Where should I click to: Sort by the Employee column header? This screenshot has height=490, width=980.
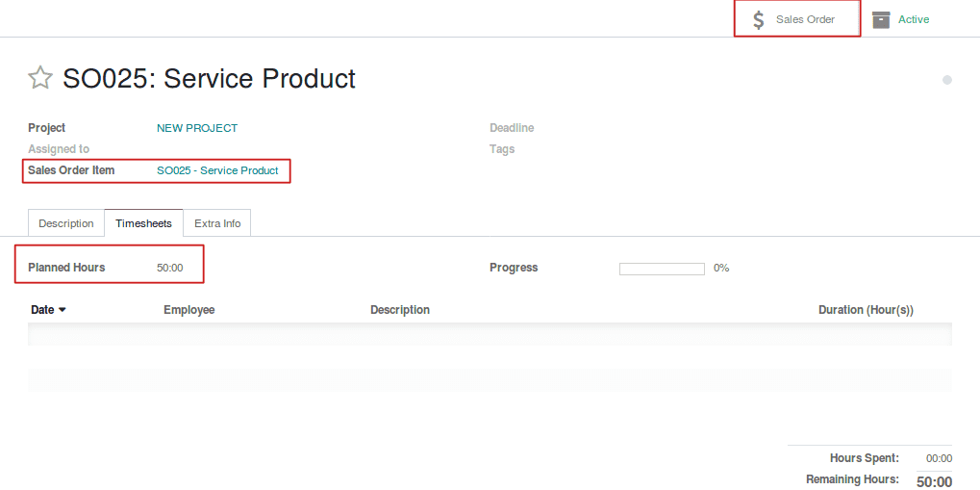pos(189,310)
